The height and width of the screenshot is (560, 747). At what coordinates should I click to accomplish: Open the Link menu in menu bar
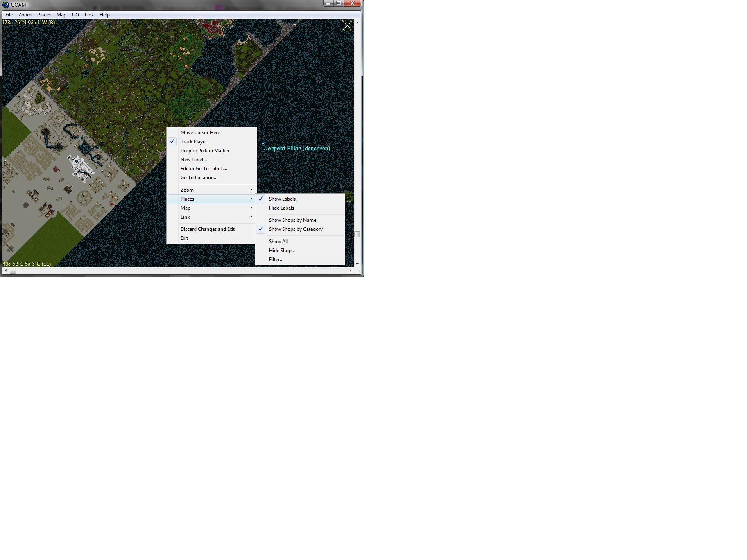(89, 15)
